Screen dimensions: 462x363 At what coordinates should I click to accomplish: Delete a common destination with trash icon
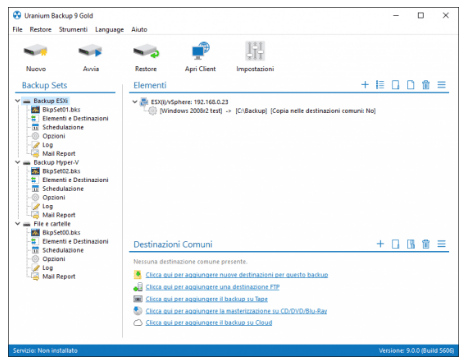tap(426, 244)
